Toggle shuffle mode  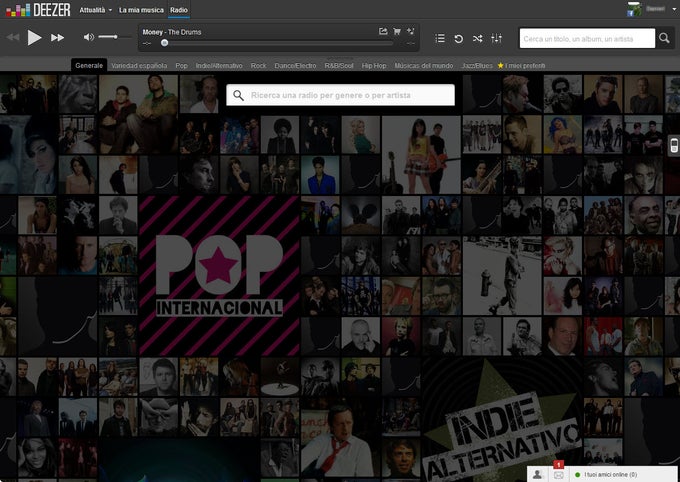point(477,39)
